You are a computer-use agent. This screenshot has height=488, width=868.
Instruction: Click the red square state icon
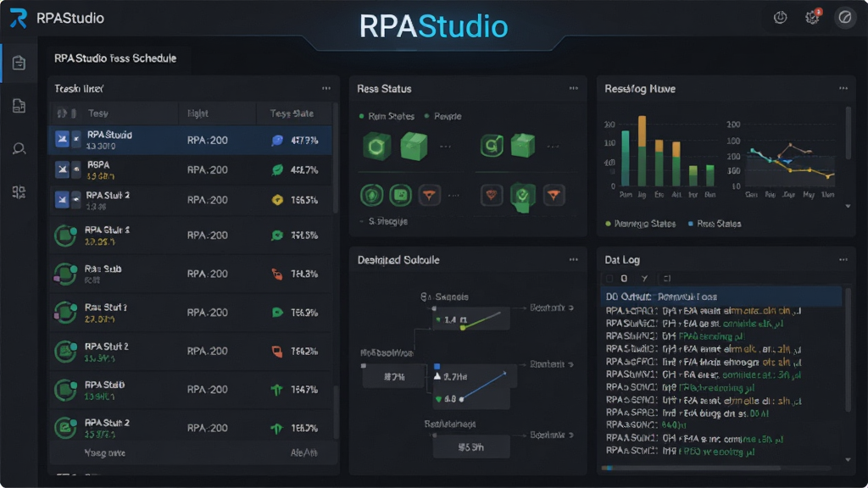tap(277, 351)
